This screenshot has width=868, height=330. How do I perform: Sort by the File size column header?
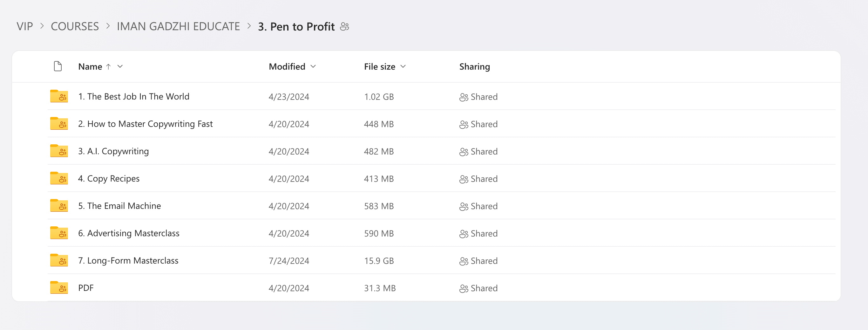click(x=379, y=66)
